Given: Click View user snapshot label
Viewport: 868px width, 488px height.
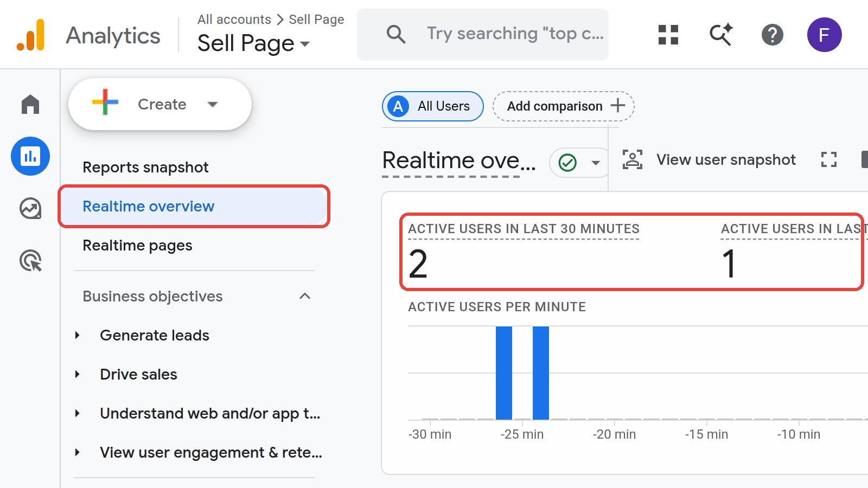Looking at the screenshot, I should (x=726, y=159).
